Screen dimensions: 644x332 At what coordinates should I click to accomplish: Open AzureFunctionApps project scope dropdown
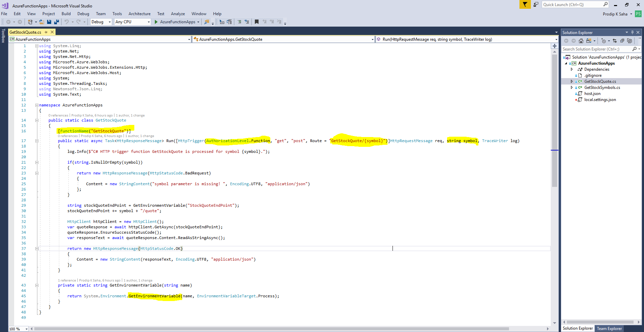(100, 39)
